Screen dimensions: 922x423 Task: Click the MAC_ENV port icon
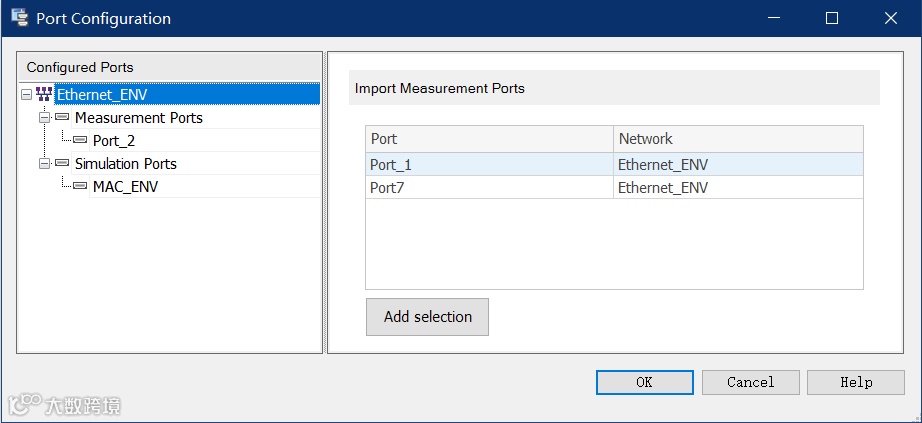pos(81,186)
